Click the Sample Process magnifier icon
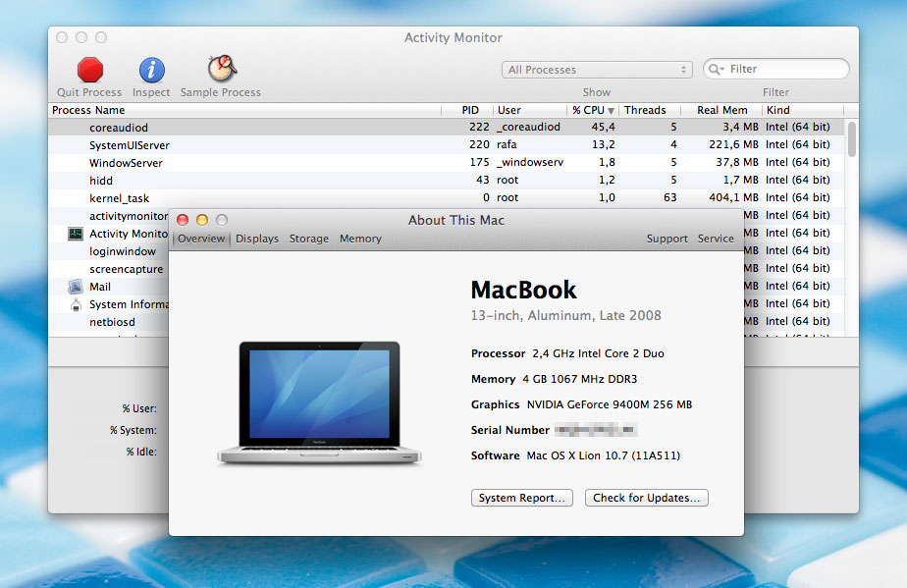Screen dimensions: 907x588 (x=222, y=69)
